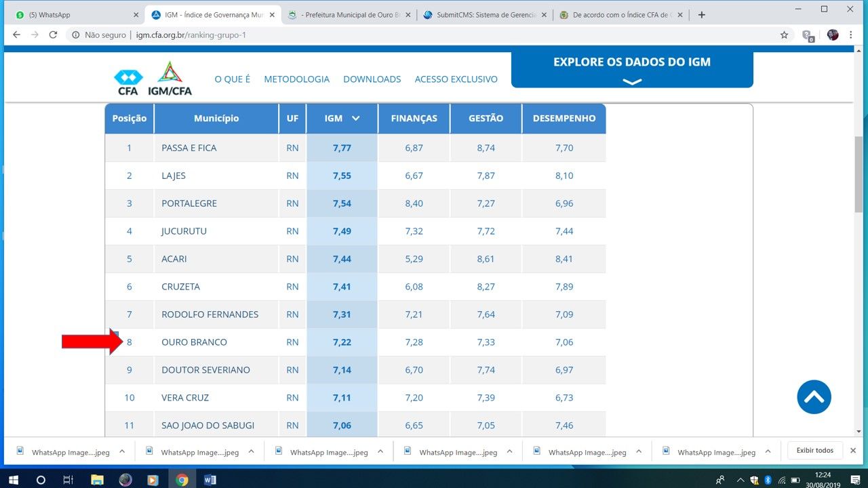Open new browser tab with plus icon
The image size is (868, 488).
[x=702, y=15]
